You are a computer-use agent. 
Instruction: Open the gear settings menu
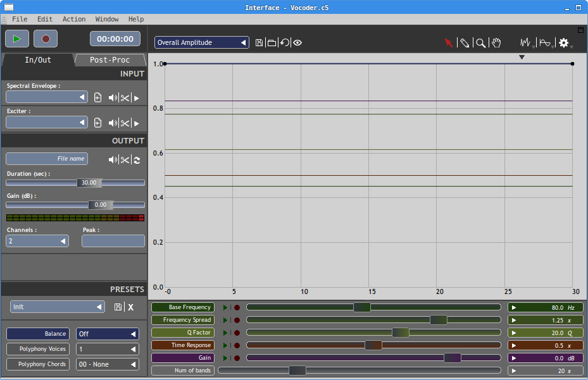(564, 43)
